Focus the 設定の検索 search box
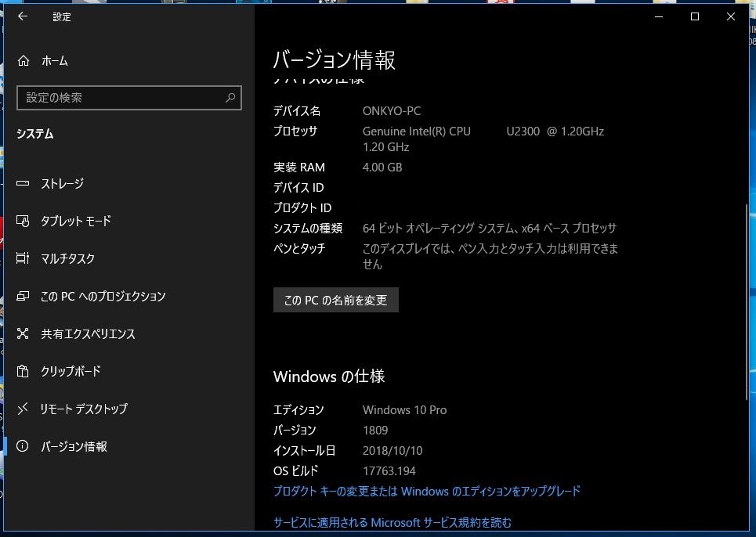Image resolution: width=756 pixels, height=537 pixels. (129, 98)
